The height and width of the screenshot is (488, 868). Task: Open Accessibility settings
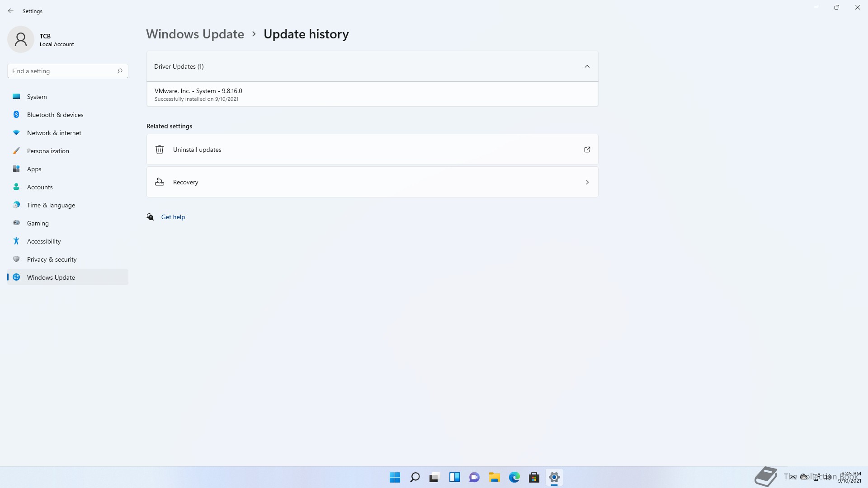68,241
